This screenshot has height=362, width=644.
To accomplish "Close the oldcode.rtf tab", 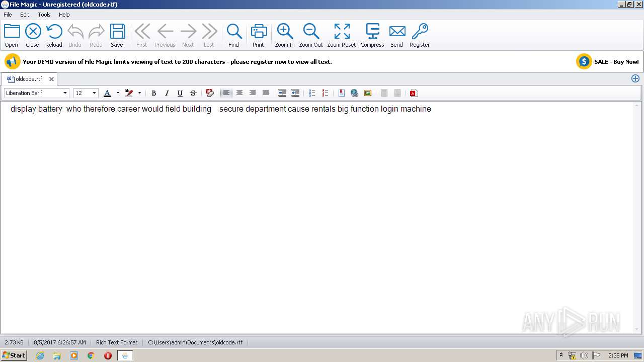I will pyautogui.click(x=51, y=79).
